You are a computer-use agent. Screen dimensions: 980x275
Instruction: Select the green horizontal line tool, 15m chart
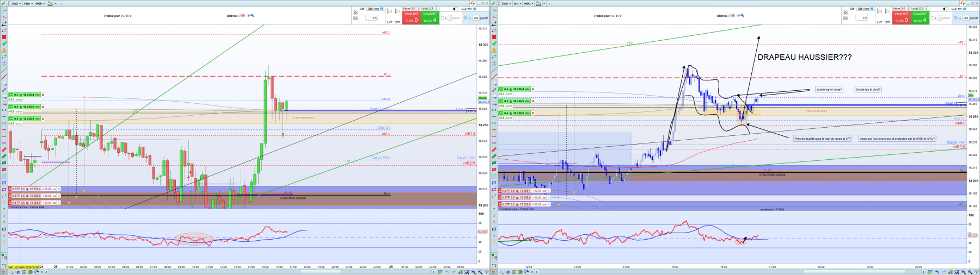point(4,11)
